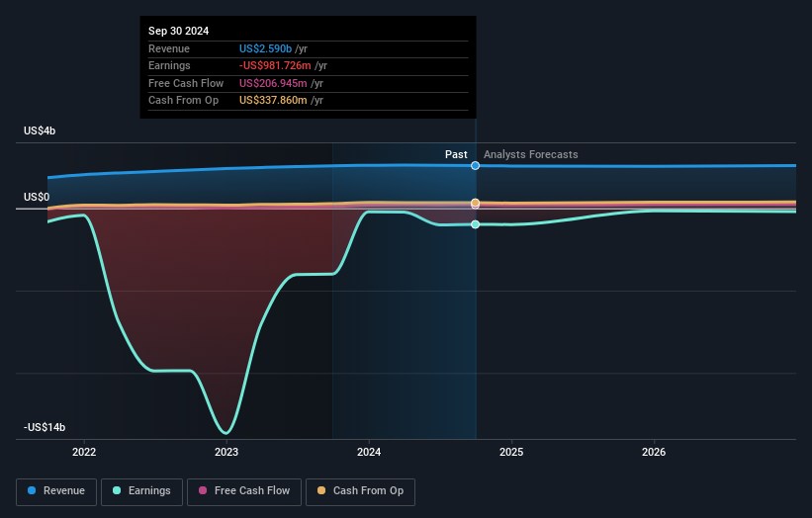Click the teal Earnings data point marker
The width and height of the screenshot is (812, 518).
pyautogui.click(x=475, y=224)
